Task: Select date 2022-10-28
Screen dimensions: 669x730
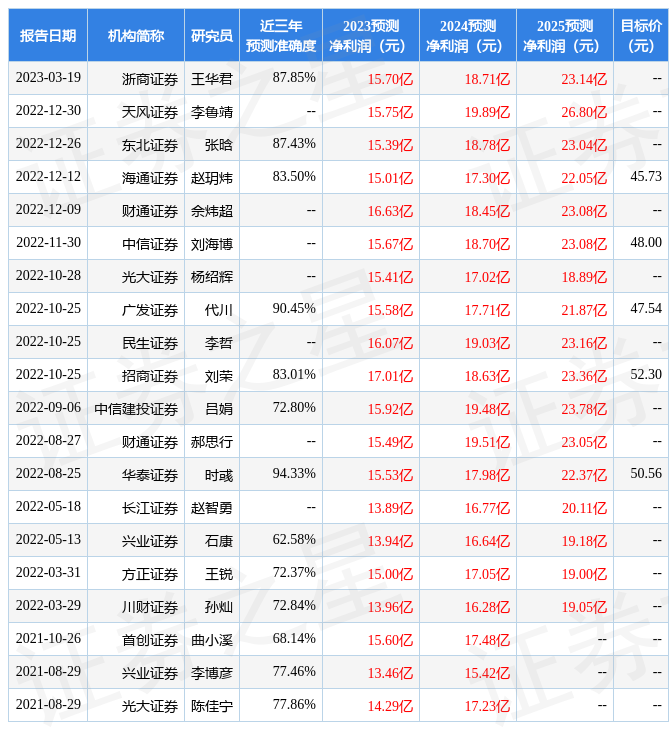Action: [48, 276]
